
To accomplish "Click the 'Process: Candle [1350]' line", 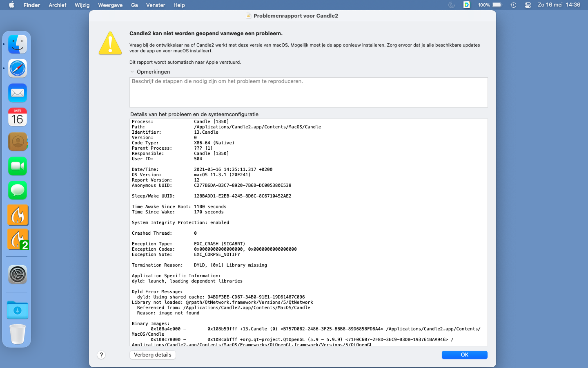I will point(180,121).
